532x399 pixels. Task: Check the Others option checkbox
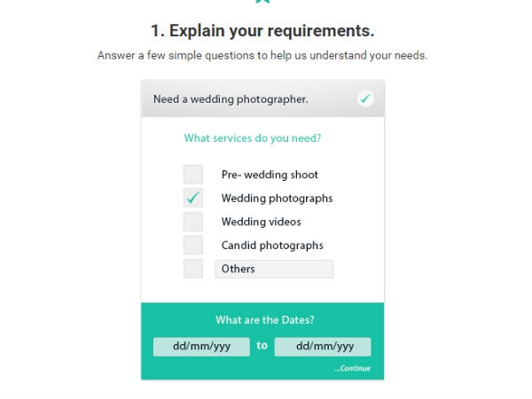(193, 269)
